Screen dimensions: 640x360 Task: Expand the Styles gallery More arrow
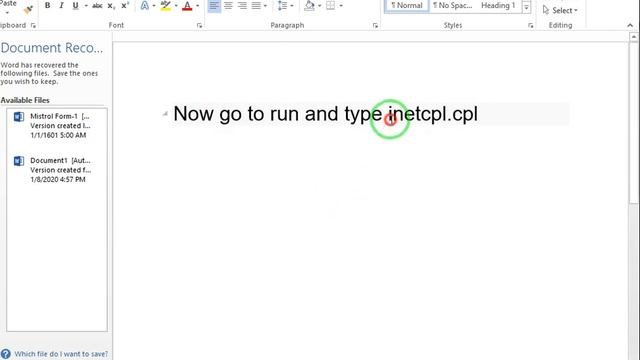[527, 7]
